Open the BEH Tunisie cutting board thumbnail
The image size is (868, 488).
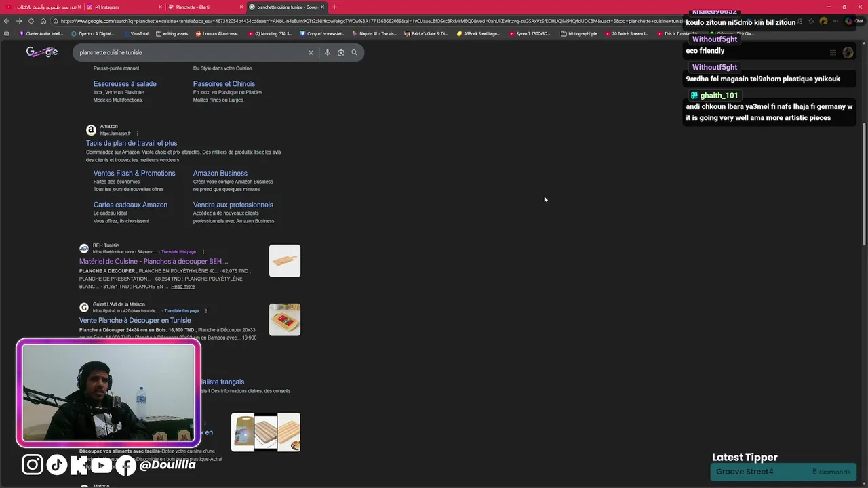[x=285, y=261]
